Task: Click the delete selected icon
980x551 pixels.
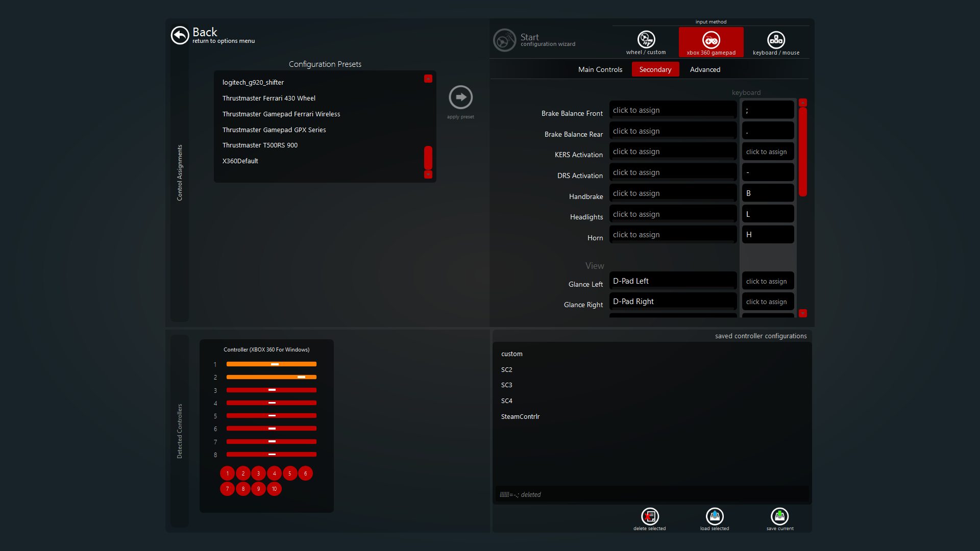Action: point(649,516)
